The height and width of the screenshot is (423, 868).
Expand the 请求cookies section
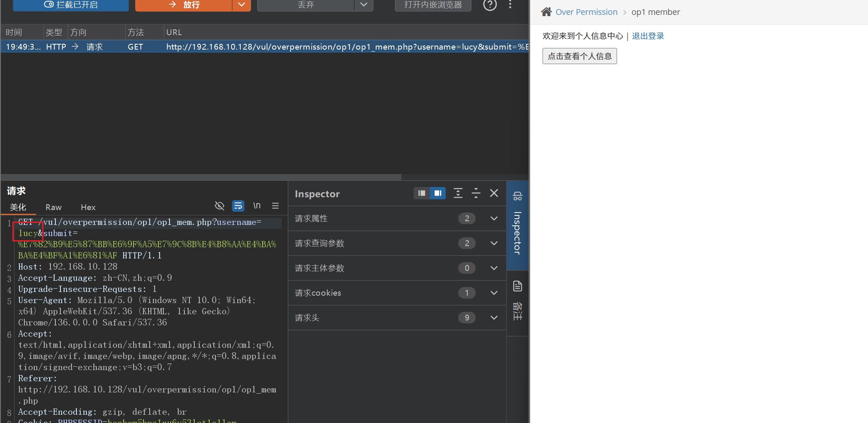pyautogui.click(x=494, y=293)
